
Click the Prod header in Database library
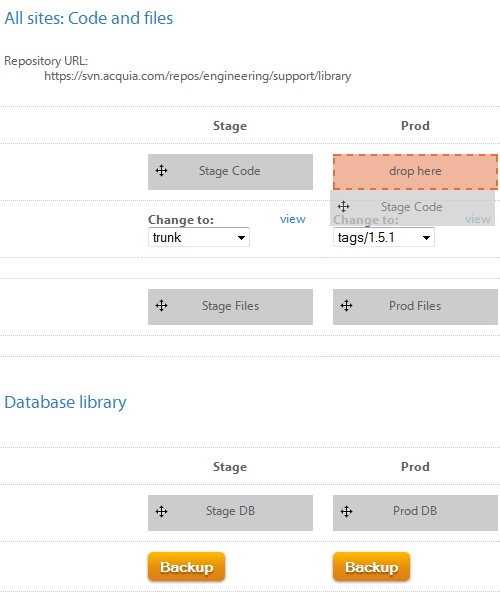pos(415,467)
